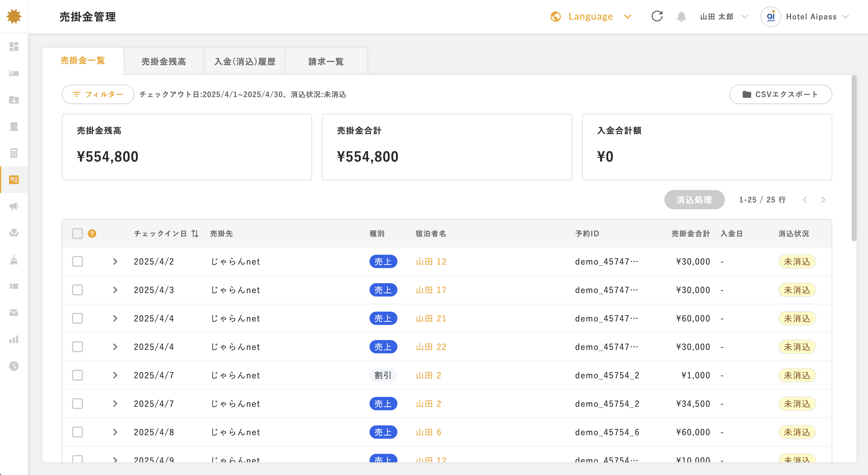Open the Language dropdown
The image size is (868, 475).
tap(591, 17)
